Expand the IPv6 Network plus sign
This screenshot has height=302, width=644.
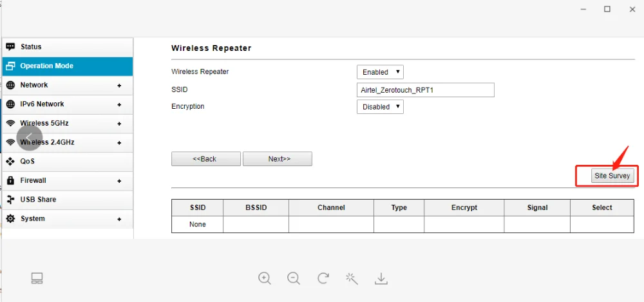coord(119,105)
